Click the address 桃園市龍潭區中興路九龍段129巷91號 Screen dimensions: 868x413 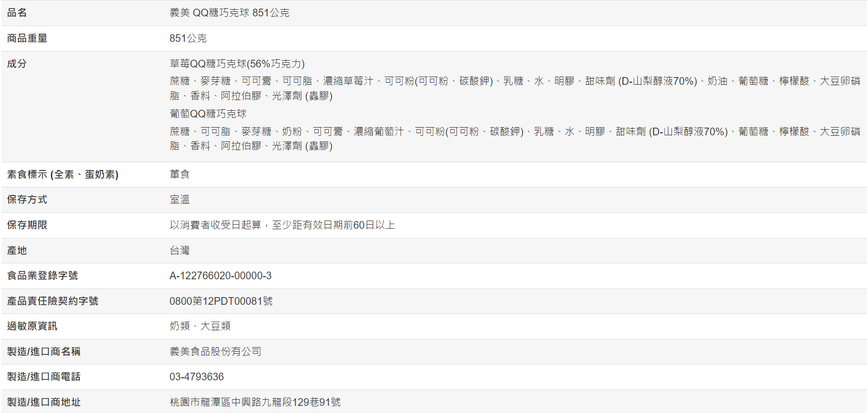pos(255,402)
